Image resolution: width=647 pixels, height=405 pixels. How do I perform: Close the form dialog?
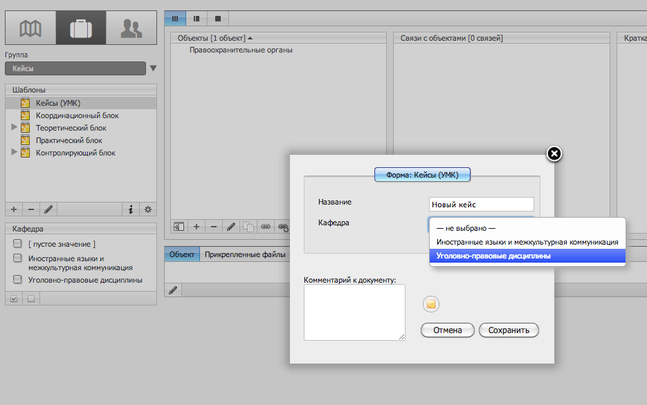coord(554,154)
